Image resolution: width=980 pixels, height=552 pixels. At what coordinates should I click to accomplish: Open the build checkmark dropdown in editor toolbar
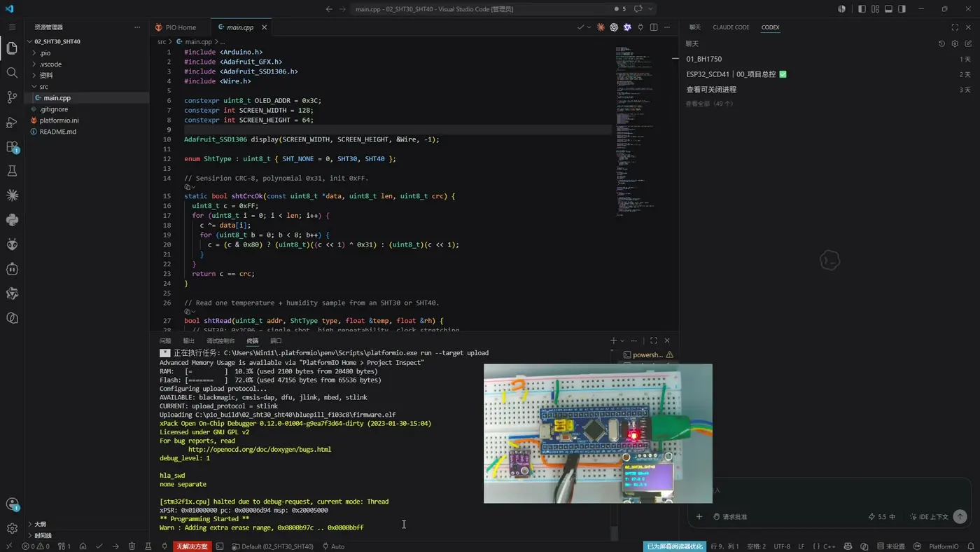[x=589, y=27]
